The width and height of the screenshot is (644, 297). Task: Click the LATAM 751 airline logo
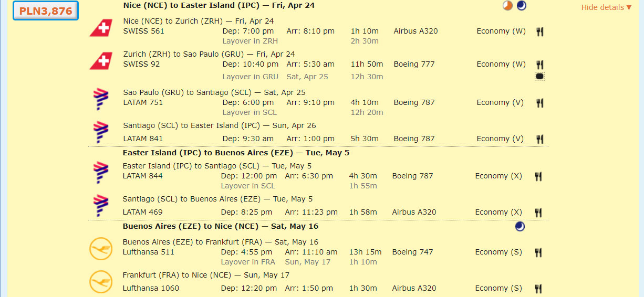point(100,98)
